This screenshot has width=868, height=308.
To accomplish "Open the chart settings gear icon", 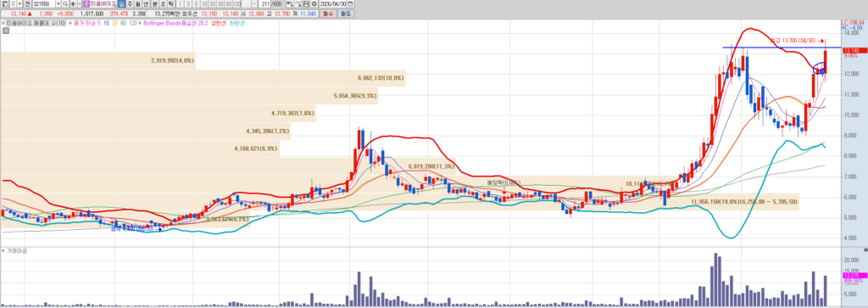I will pos(314,4).
